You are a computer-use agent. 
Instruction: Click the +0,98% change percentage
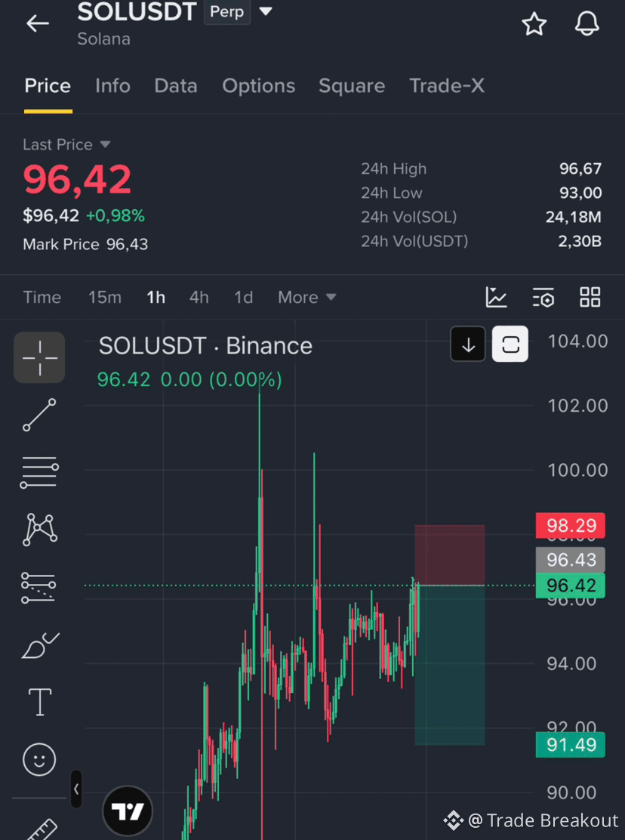(x=115, y=216)
